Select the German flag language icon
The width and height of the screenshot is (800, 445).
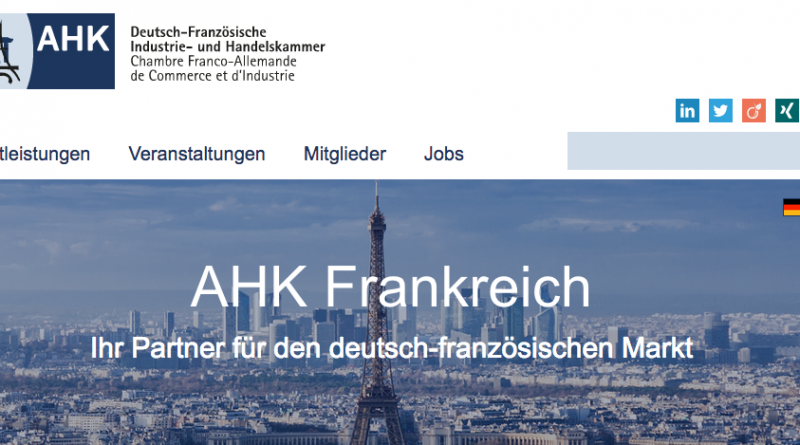(792, 207)
